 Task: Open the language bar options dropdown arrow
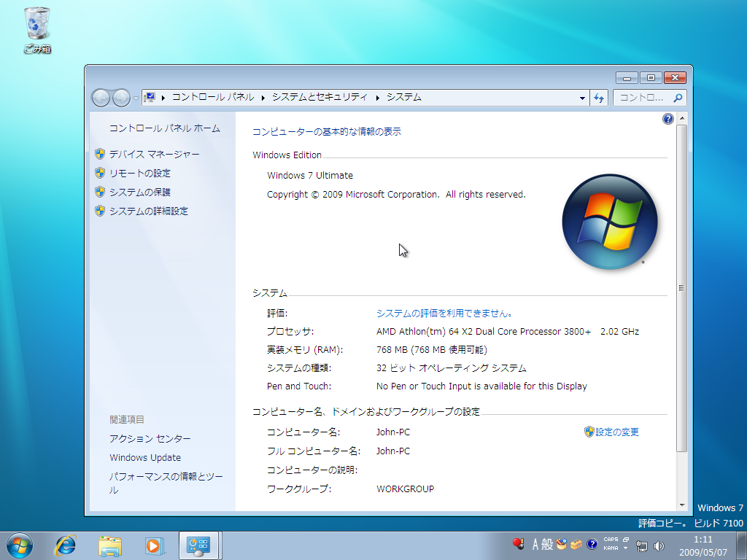tap(626, 548)
